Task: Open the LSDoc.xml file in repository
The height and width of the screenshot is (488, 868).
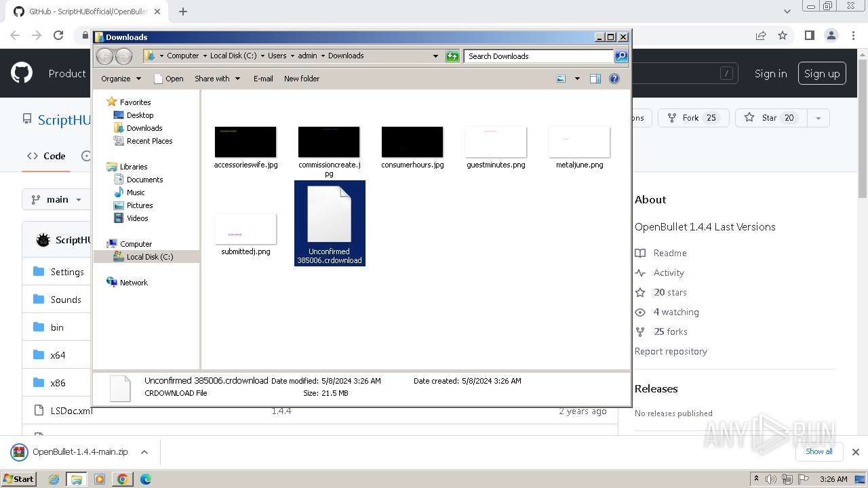Action: click(71, 411)
